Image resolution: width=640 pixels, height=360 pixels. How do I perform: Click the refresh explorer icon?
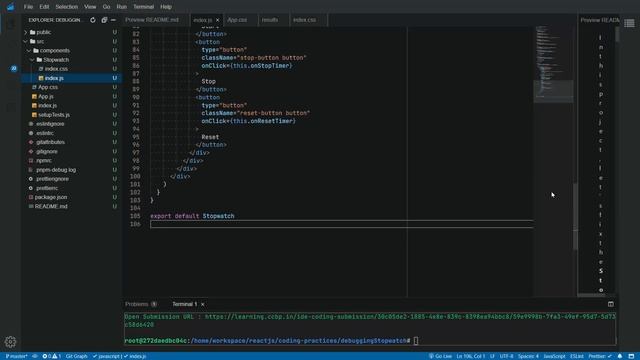point(93,20)
